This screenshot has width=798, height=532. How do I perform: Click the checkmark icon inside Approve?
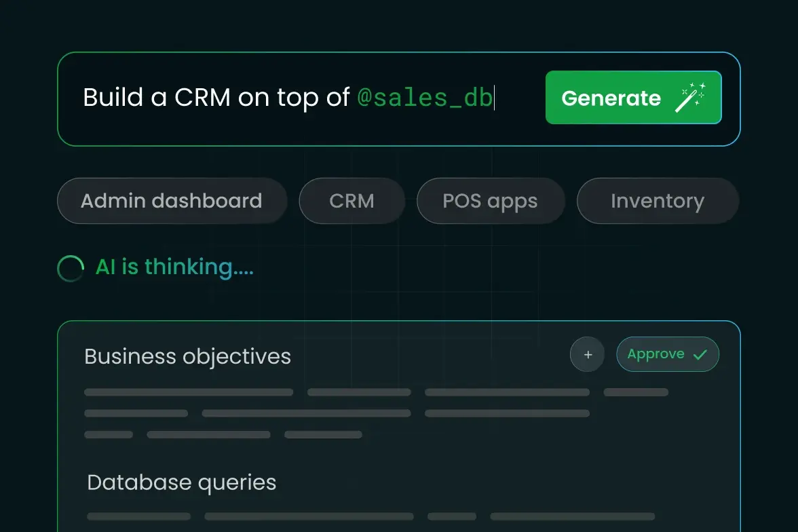pos(700,354)
